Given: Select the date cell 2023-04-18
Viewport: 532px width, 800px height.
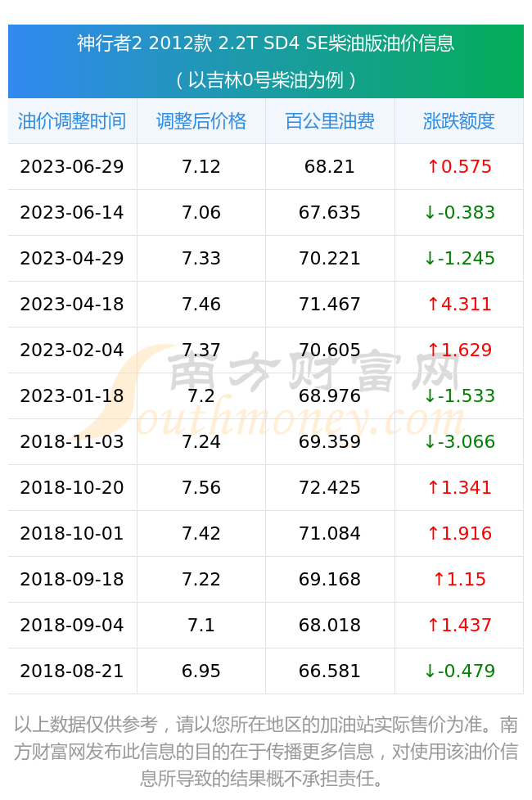Looking at the screenshot, I should 72,304.
